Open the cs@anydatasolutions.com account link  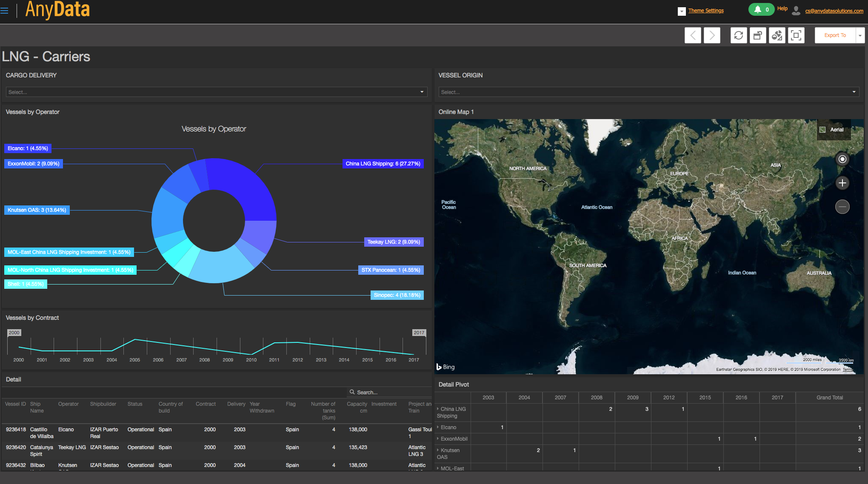coord(834,11)
